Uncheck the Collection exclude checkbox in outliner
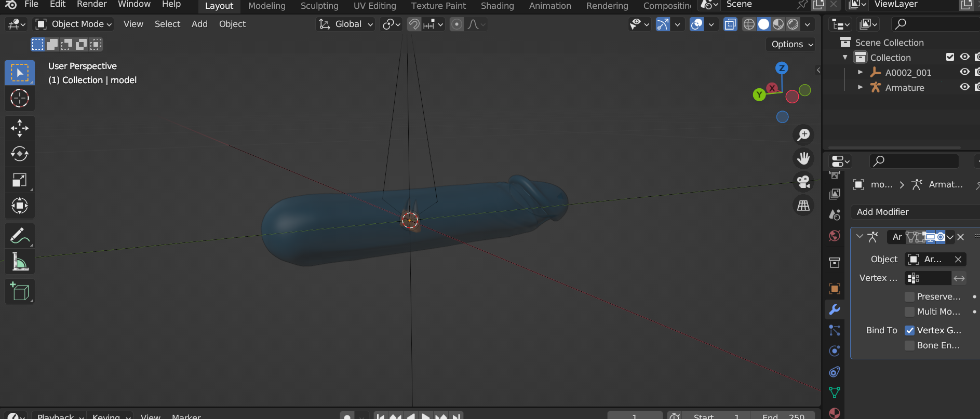980x419 pixels. coord(950,57)
